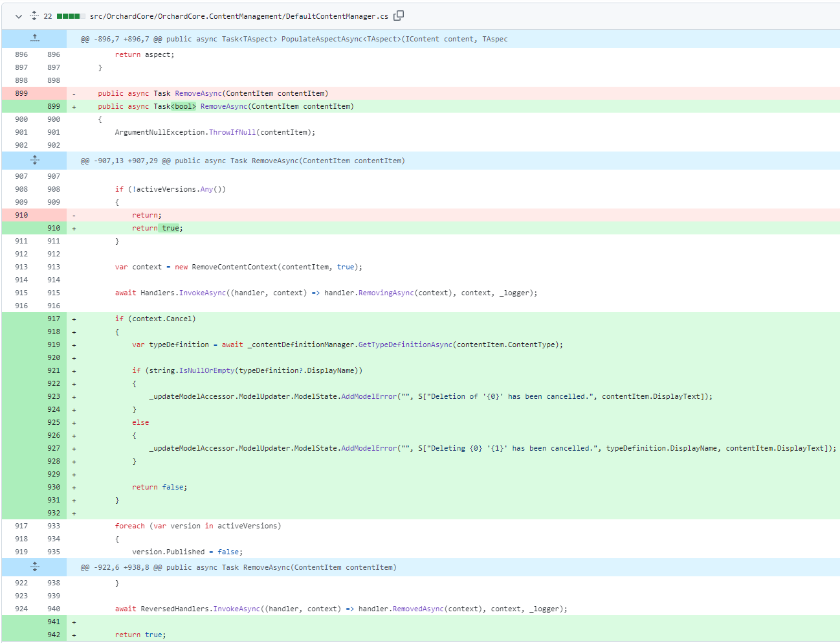The height and width of the screenshot is (643, 840).
Task: Click the removed 'return;' code line
Action: pos(147,215)
